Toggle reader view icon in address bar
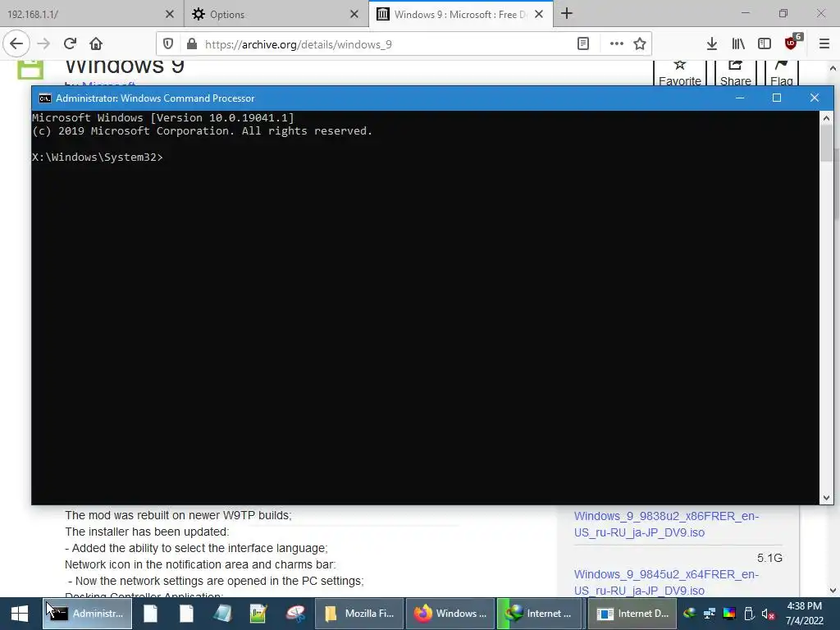The image size is (840, 630). 583,44
